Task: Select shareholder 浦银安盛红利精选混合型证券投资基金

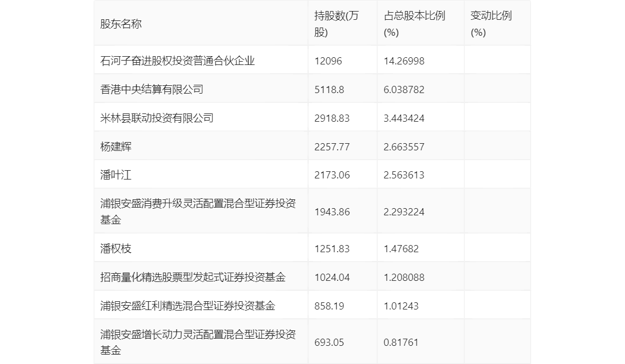Action: [188, 306]
